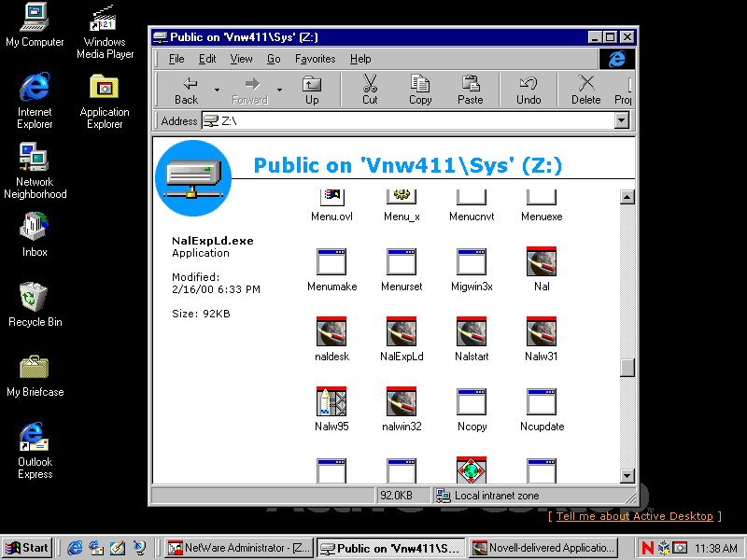
Task: Select the NalExpLd application icon
Action: click(402, 331)
